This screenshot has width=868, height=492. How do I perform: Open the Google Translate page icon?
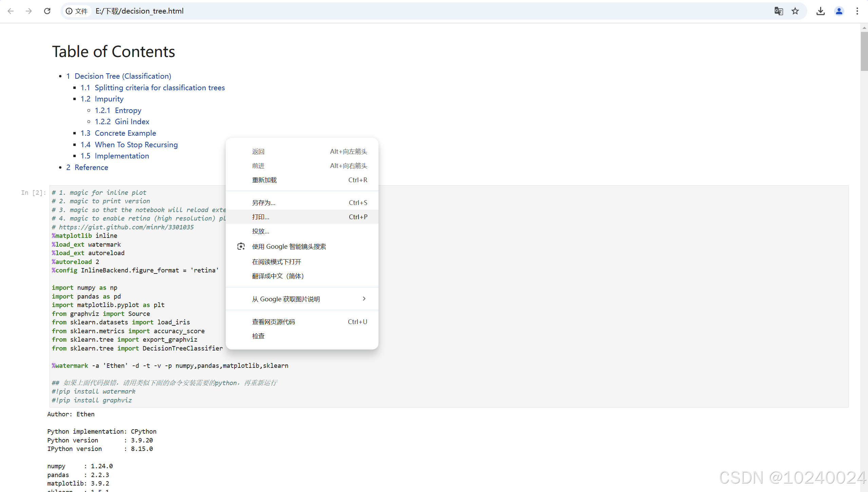(778, 11)
